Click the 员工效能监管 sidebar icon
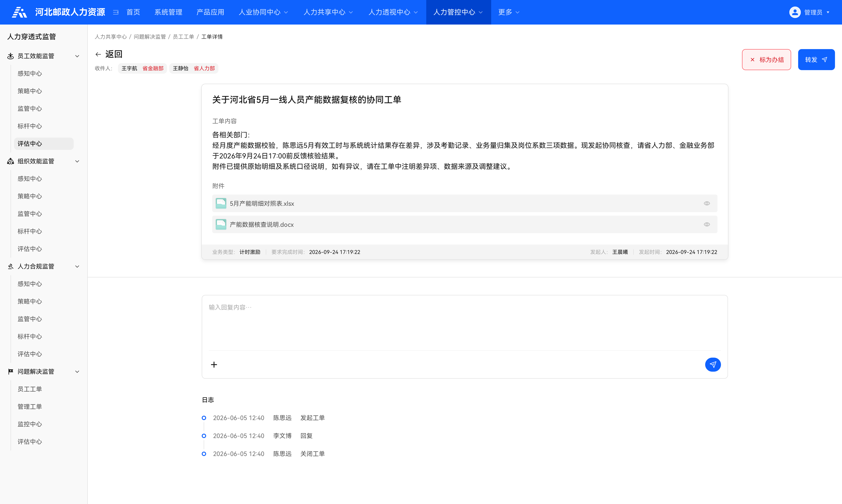This screenshot has width=842, height=504. click(x=11, y=56)
